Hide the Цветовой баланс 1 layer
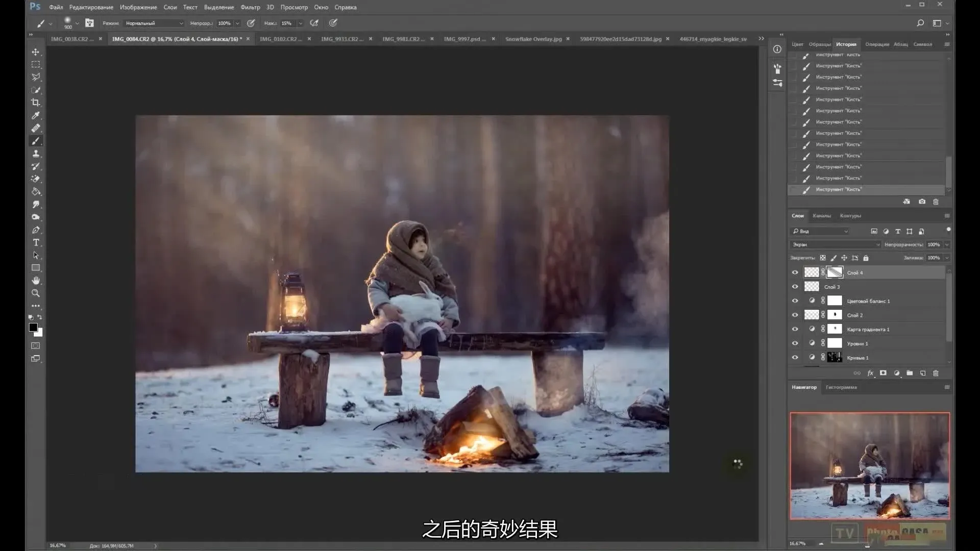The height and width of the screenshot is (551, 980). point(795,301)
